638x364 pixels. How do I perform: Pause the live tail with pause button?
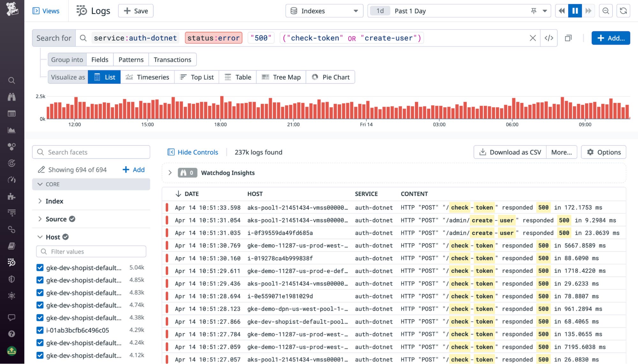click(x=575, y=11)
